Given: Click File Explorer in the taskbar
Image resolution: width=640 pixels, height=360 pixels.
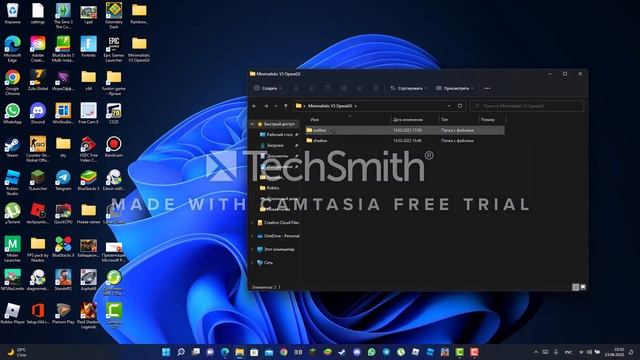Looking at the screenshot, I should pos(240,352).
